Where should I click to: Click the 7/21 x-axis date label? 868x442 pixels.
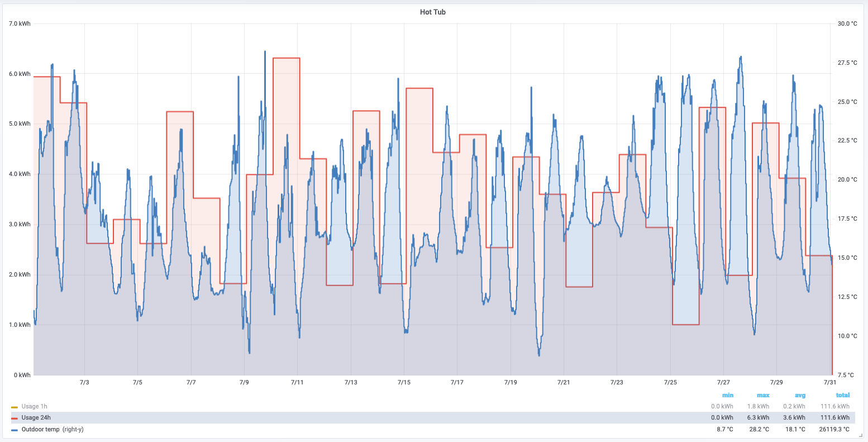[x=564, y=382]
